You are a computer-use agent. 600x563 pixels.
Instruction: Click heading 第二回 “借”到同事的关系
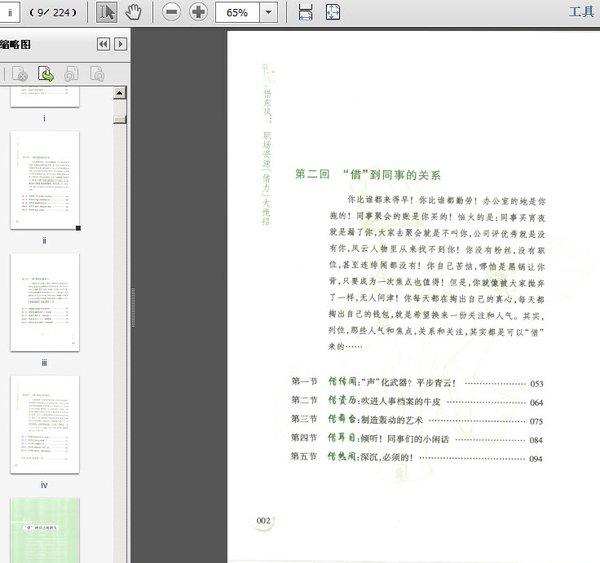[368, 175]
